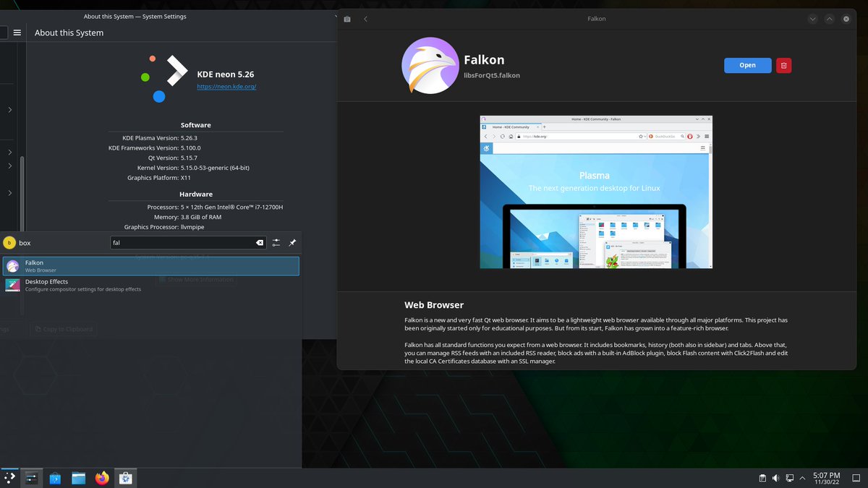Expand hidden system tray icons arrow
The image size is (868, 488).
click(802, 478)
